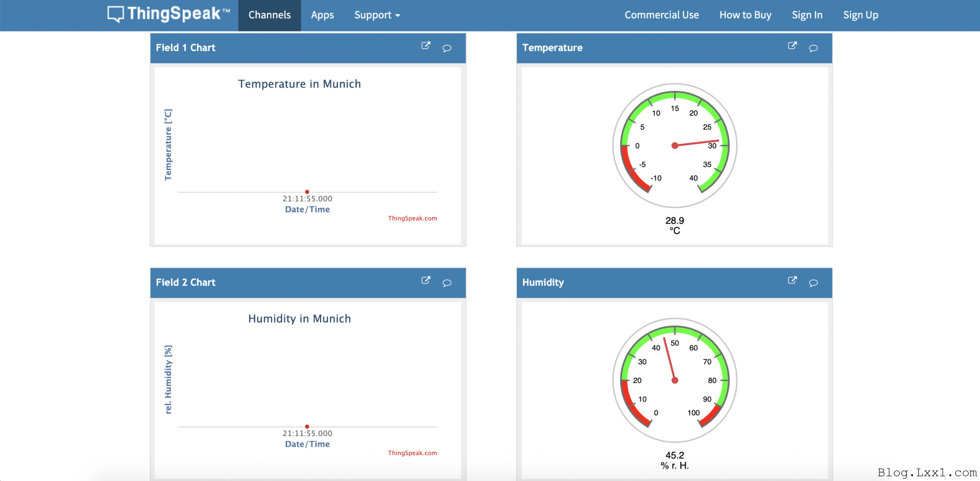Click the data point on Humidity chart
This screenshot has height=481, width=980.
307,426
